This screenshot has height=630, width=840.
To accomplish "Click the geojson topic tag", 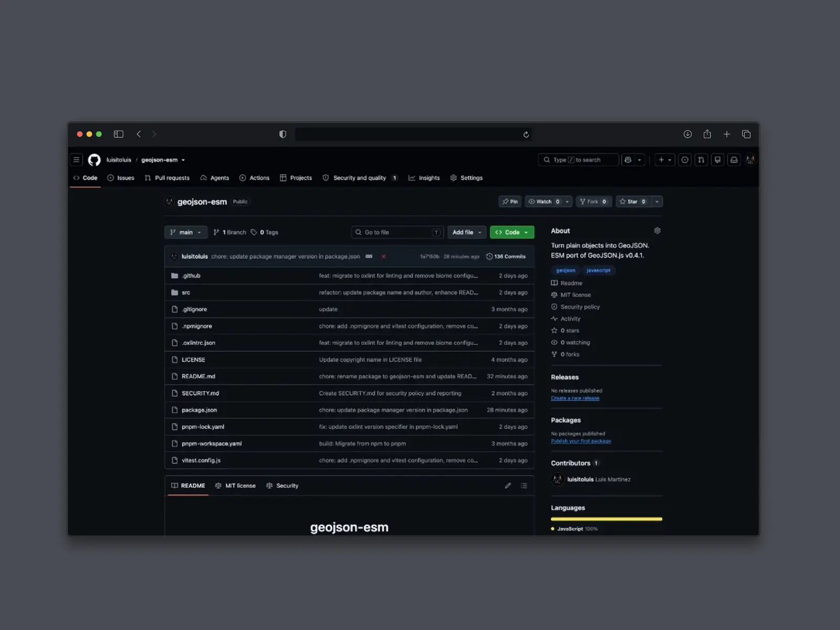I will [565, 270].
